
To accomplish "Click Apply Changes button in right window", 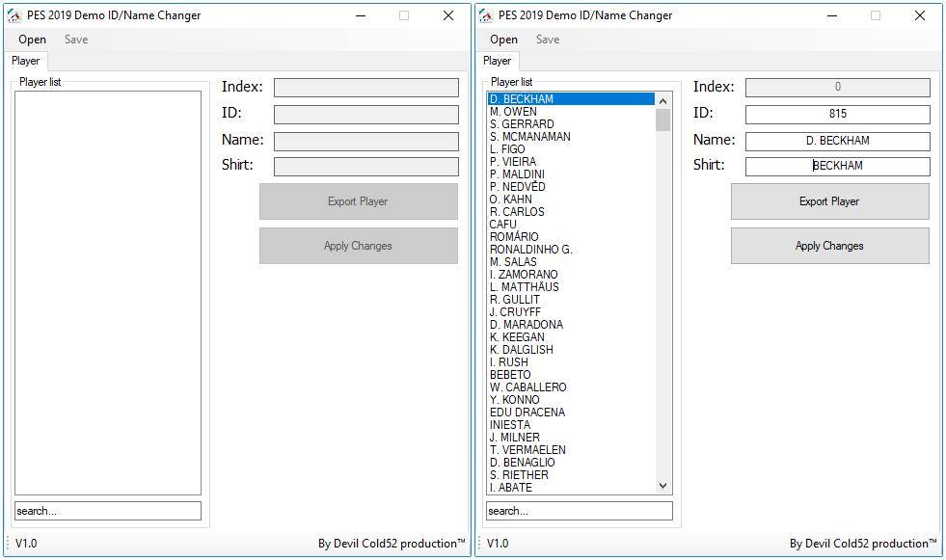I will (x=829, y=246).
